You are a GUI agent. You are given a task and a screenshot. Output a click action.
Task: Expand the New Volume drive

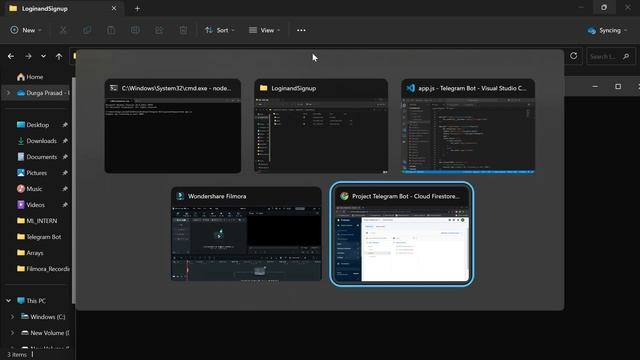coord(12,333)
